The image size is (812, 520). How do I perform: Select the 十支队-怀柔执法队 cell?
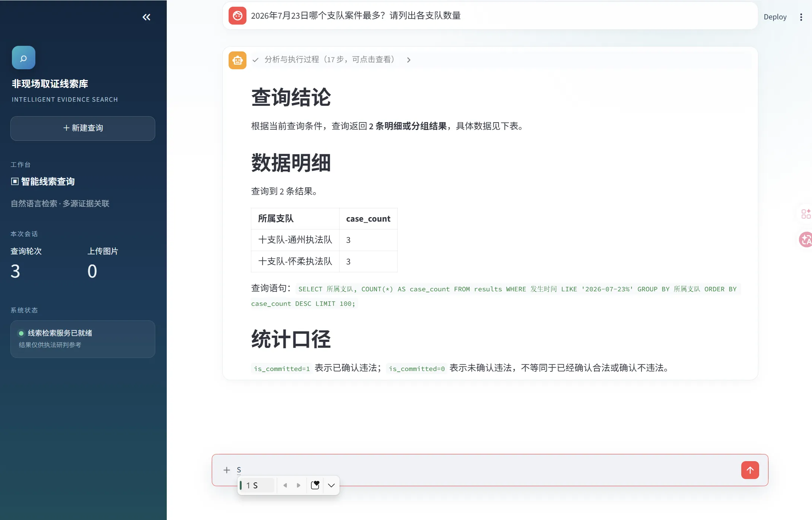295,261
